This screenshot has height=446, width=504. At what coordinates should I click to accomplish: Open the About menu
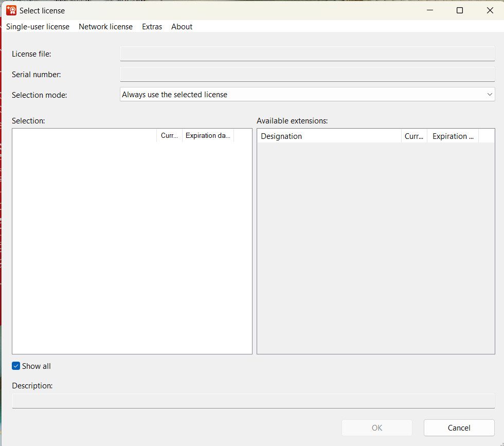[x=182, y=27]
